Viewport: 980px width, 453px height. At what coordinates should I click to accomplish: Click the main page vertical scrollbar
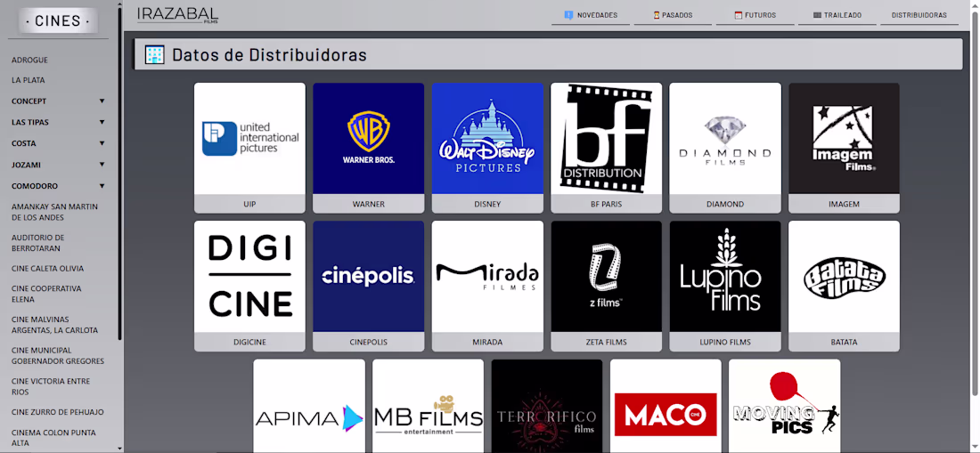tap(975, 203)
